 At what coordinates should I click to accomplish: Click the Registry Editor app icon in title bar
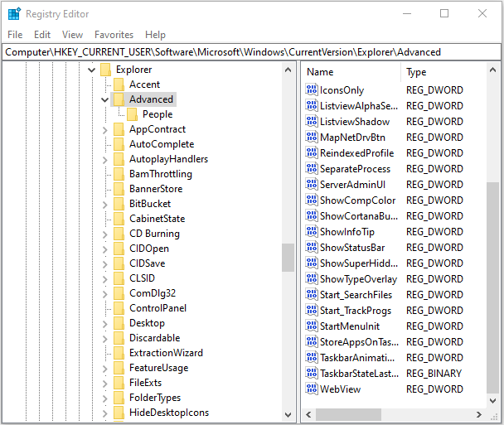click(14, 14)
